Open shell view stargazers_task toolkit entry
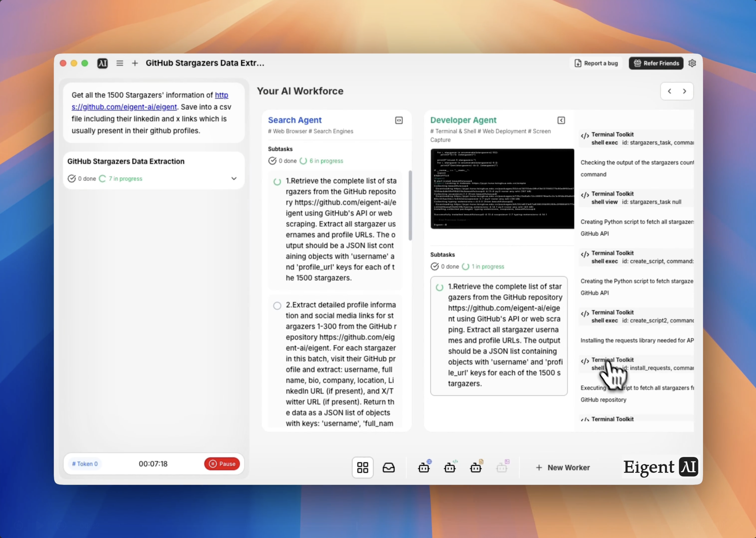This screenshot has width=756, height=538. (x=636, y=198)
